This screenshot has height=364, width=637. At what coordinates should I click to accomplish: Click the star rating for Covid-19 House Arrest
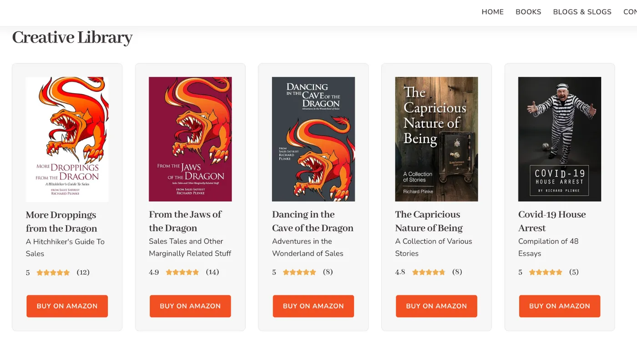546,272
